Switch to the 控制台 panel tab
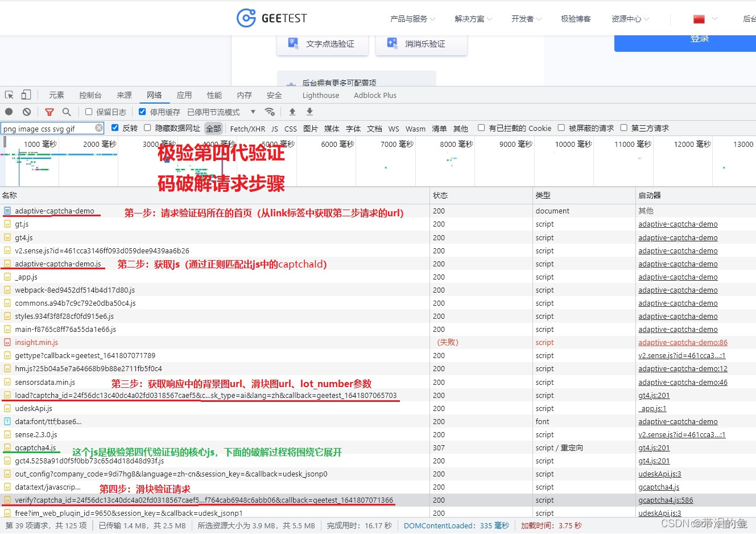This screenshot has height=534, width=756. click(90, 95)
